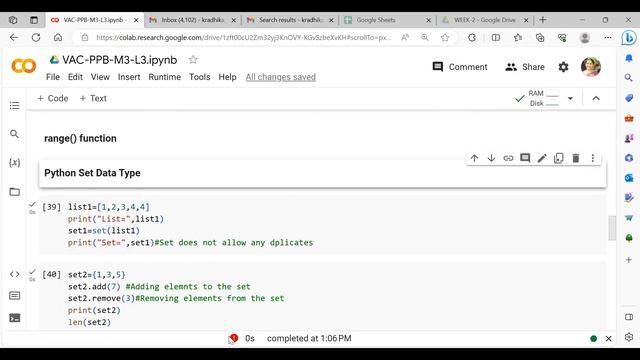
Task: Open the Files folder panel
Action: (14, 191)
